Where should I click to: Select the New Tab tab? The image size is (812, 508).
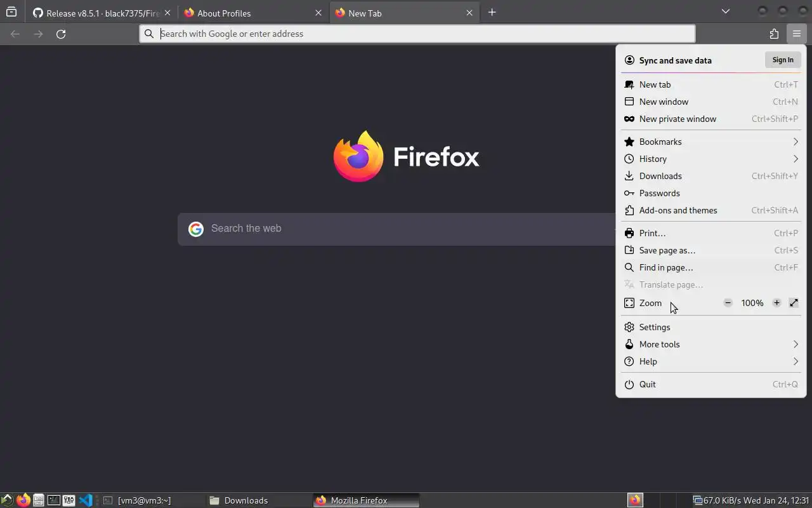pos(404,13)
